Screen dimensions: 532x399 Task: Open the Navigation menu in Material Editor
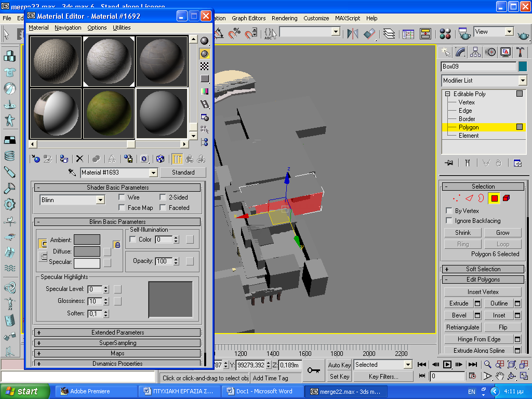coord(68,28)
